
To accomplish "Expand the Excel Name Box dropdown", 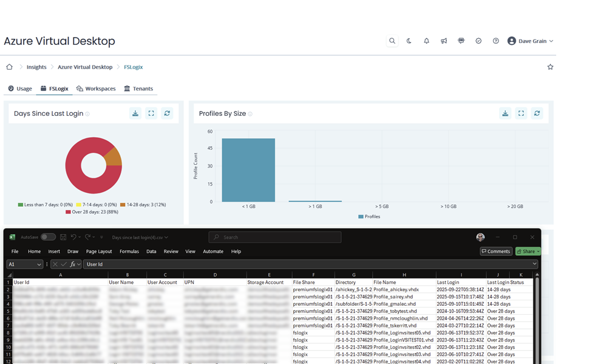I will click(39, 265).
